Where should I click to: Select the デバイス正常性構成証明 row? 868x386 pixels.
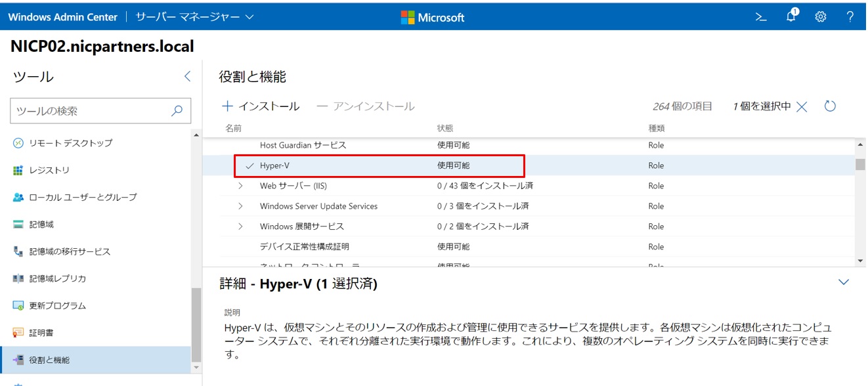pos(529,247)
